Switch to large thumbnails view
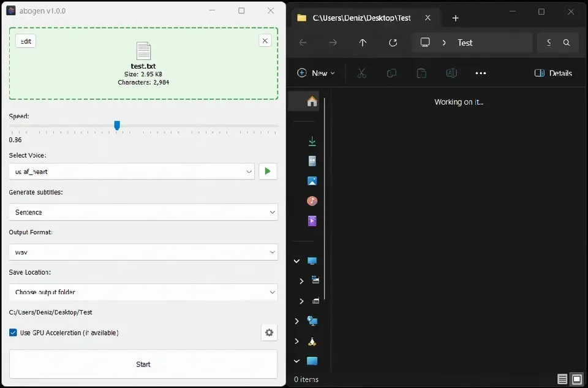The image size is (588, 388). (577, 379)
